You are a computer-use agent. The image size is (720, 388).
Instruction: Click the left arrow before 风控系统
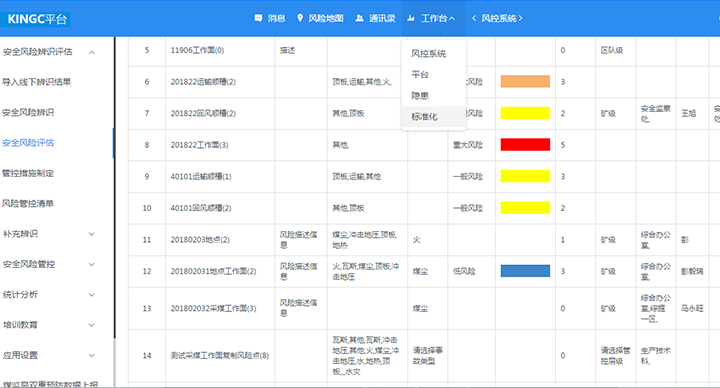coord(474,18)
